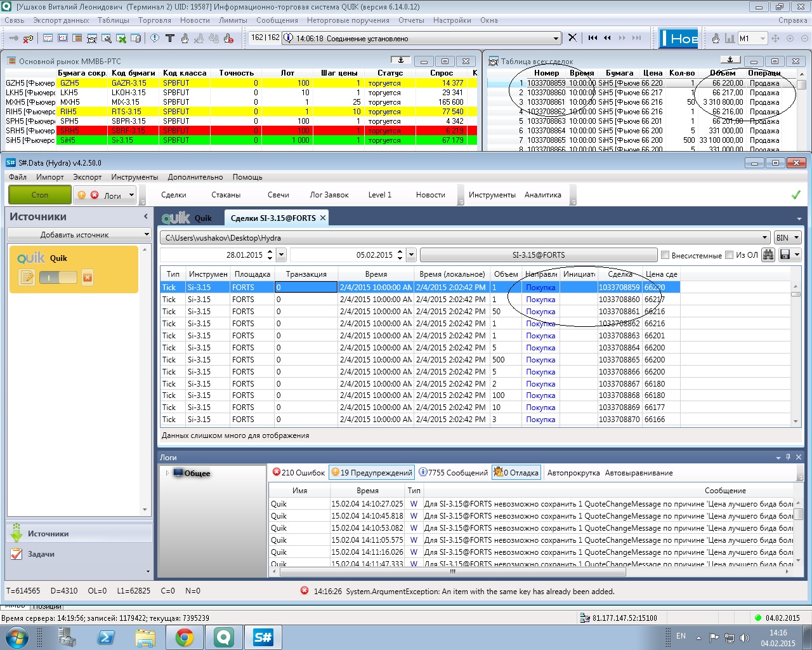The image size is (812, 650).
Task: Expand the Логи dropdown arrow in Hydra toolbar
Action: pos(131,195)
